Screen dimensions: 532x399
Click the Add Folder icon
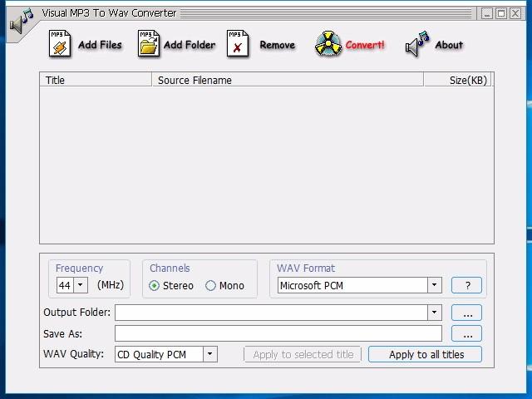[x=148, y=43]
